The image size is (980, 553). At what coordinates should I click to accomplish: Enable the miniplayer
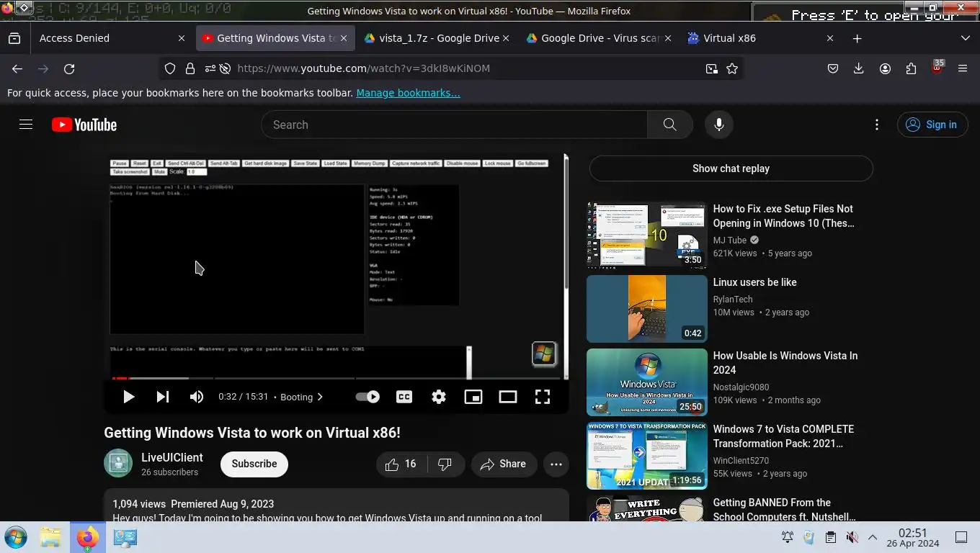pyautogui.click(x=473, y=397)
